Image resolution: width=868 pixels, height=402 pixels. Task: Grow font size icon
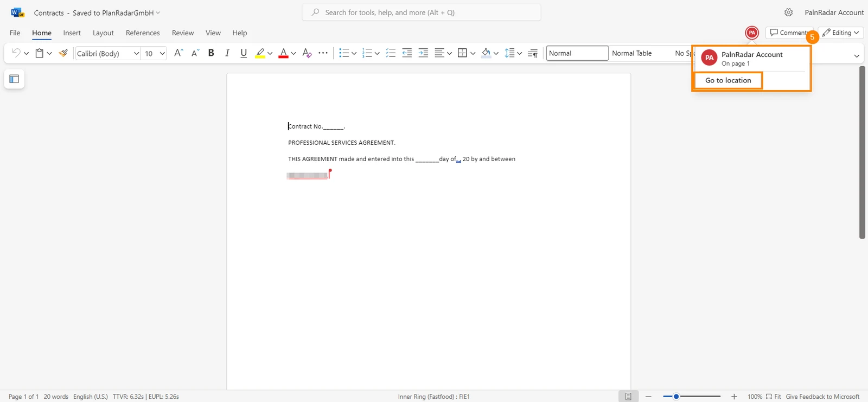click(x=178, y=53)
